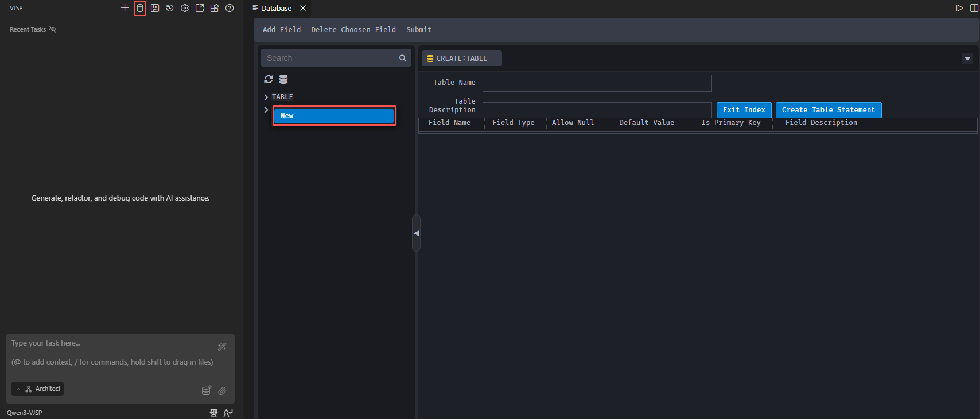The image size is (980, 419).
Task: Click the help question mark icon
Action: point(230,8)
